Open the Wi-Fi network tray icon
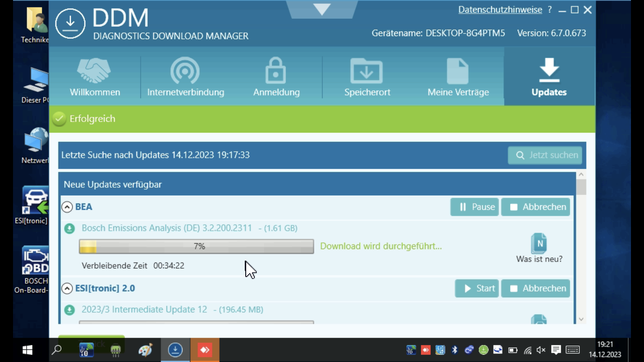The width and height of the screenshot is (644, 362). (527, 350)
